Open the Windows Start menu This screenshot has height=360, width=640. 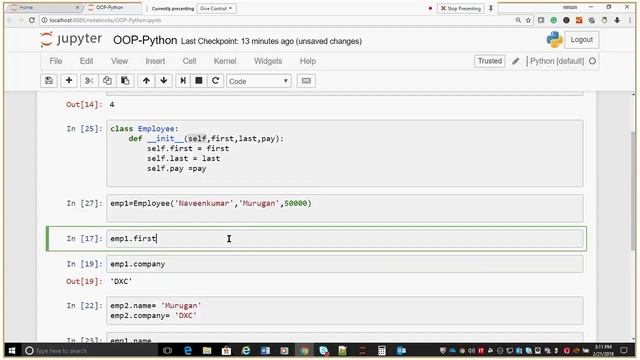12,351
